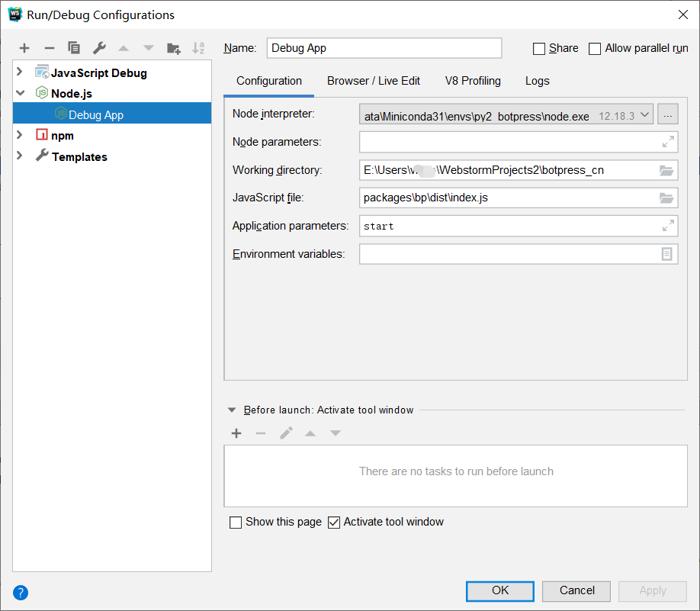700x611 pixels.
Task: Click the empty before-launch tasks list
Action: 456,476
